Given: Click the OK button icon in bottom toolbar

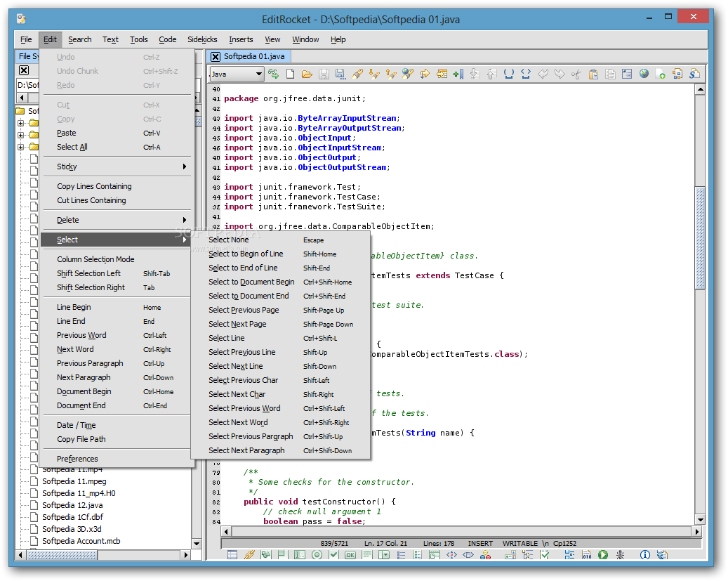Looking at the screenshot, I should pos(350,554).
